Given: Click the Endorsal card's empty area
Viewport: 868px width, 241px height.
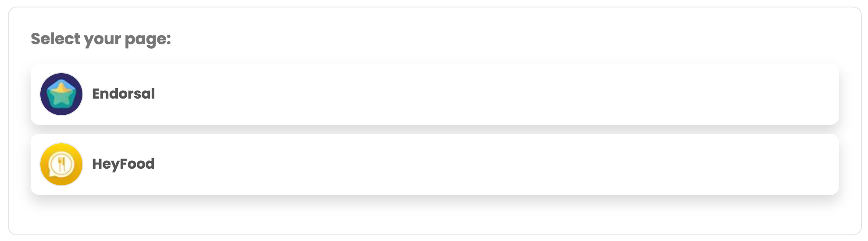Looking at the screenshot, I should pyautogui.click(x=482, y=94).
